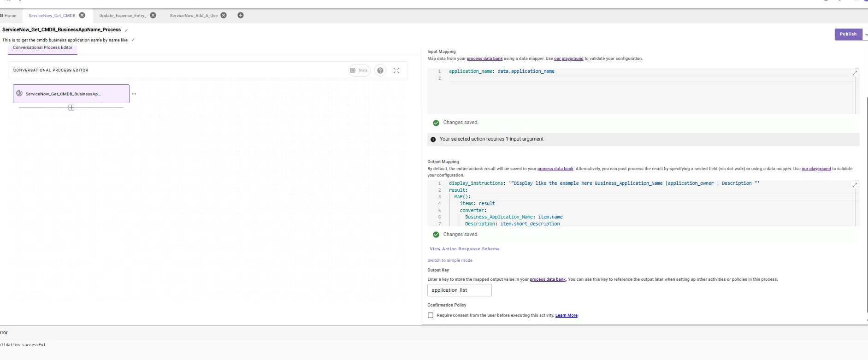Edit the process name pencil icon

(x=126, y=30)
